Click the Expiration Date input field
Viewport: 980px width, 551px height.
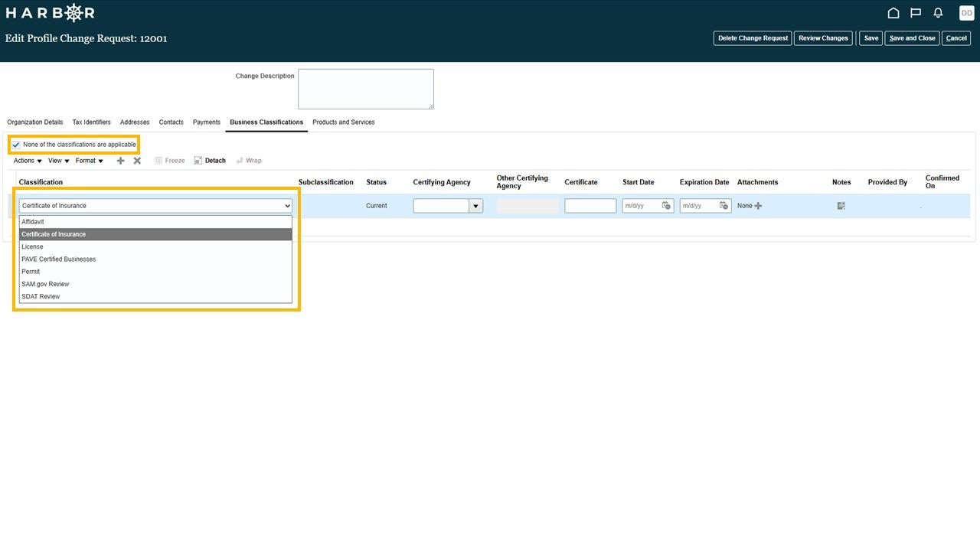pos(699,206)
